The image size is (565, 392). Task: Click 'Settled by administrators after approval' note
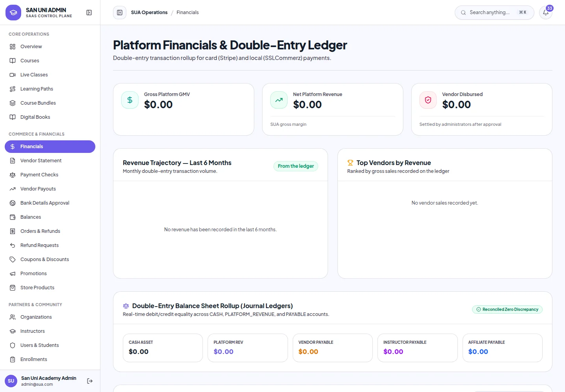[x=460, y=125]
